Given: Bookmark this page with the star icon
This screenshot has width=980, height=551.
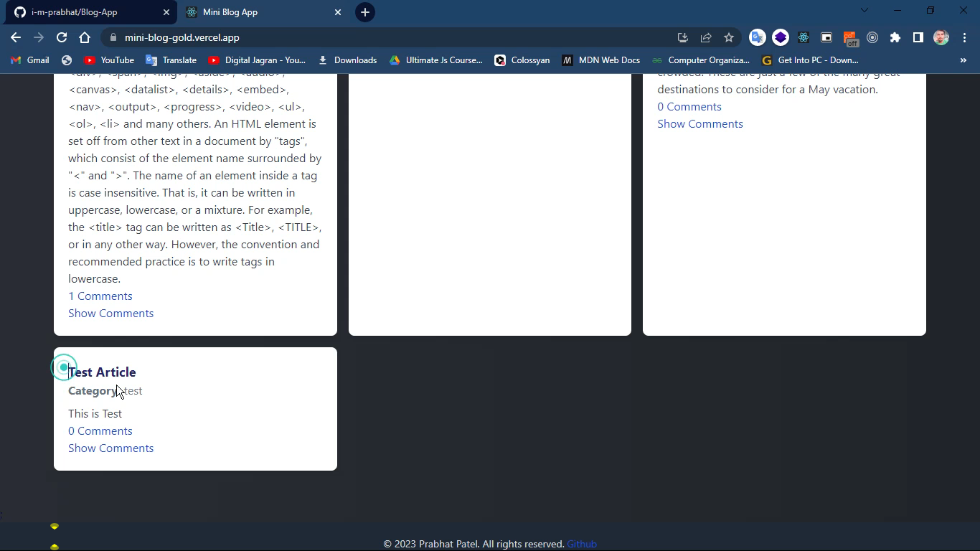Looking at the screenshot, I should point(728,37).
